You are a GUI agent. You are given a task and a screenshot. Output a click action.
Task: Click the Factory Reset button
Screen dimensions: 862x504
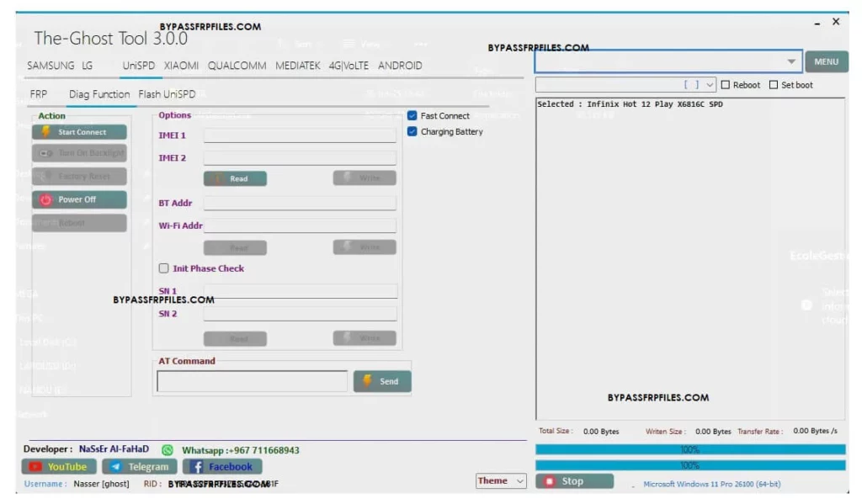[x=79, y=176]
